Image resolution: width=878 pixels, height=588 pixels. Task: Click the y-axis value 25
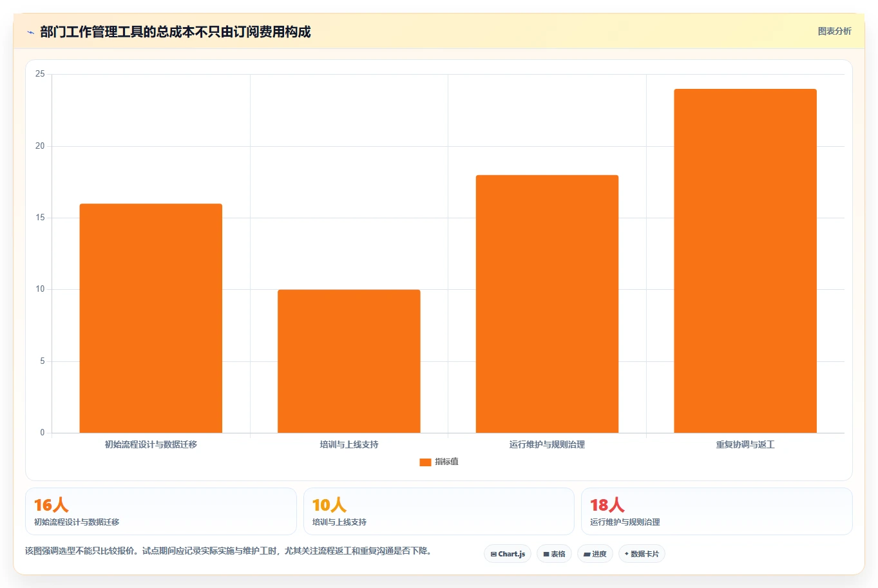click(40, 74)
